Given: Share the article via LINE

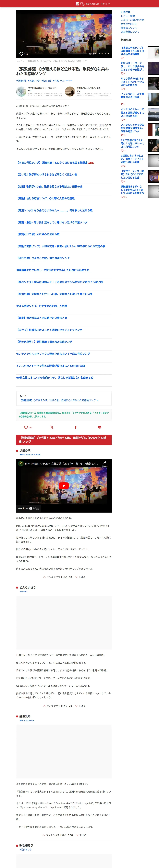Looking at the screenshot, I should tap(99, 427).
